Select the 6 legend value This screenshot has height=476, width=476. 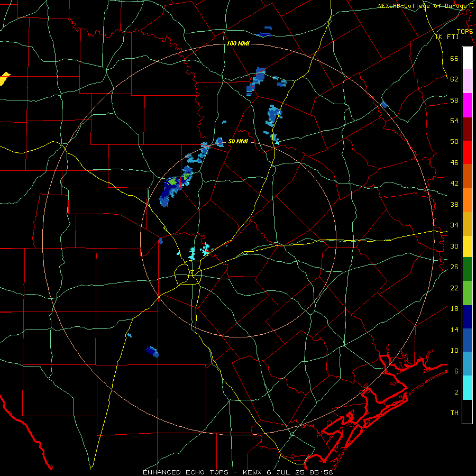456,371
